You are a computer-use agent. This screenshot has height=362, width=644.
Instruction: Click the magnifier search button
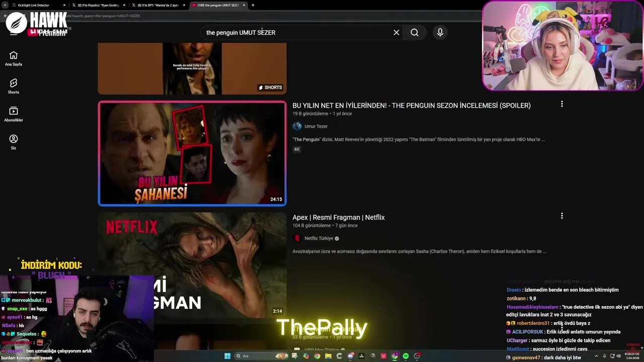[415, 32]
